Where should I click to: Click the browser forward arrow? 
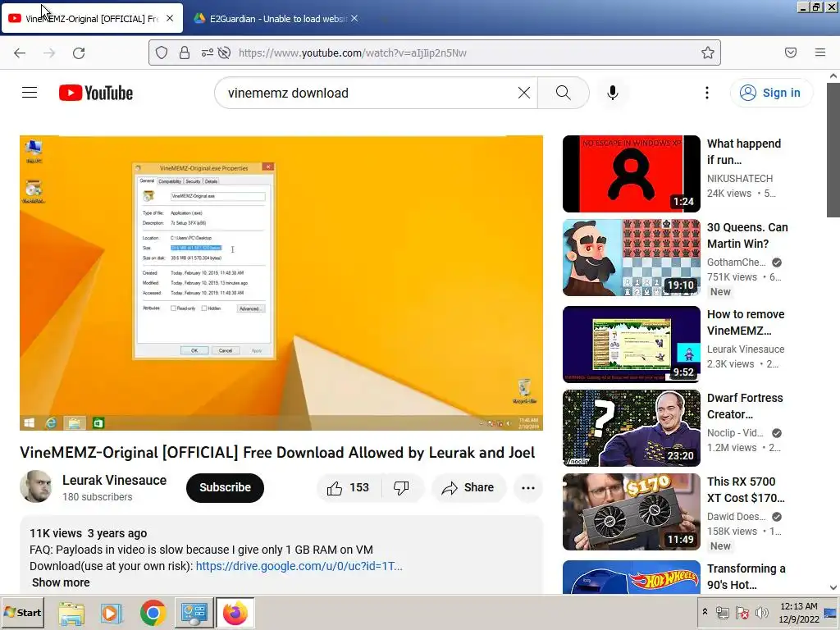(x=49, y=52)
